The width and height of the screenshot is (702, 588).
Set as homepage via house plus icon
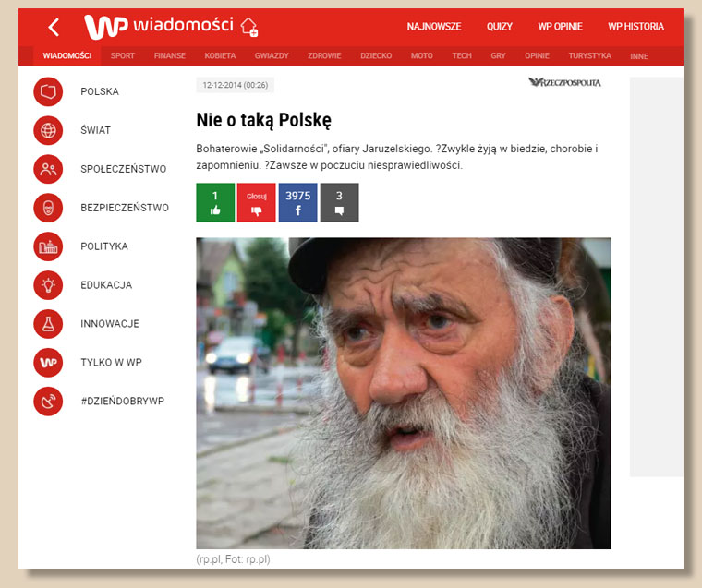point(249,27)
